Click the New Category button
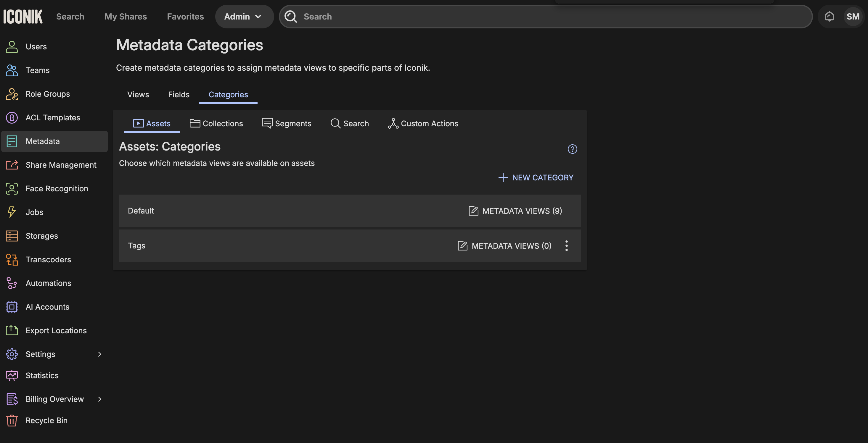The image size is (868, 443). (536, 177)
